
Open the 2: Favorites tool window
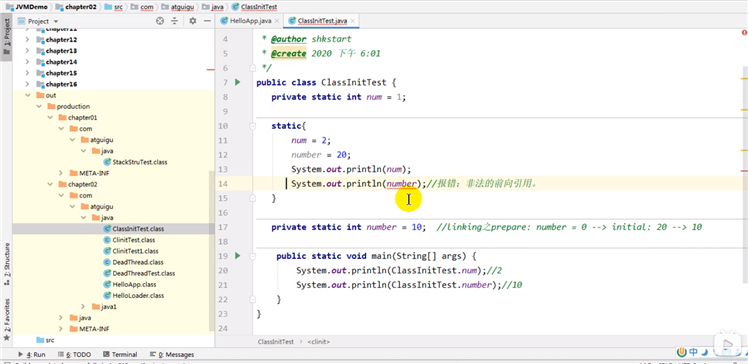coord(7,319)
